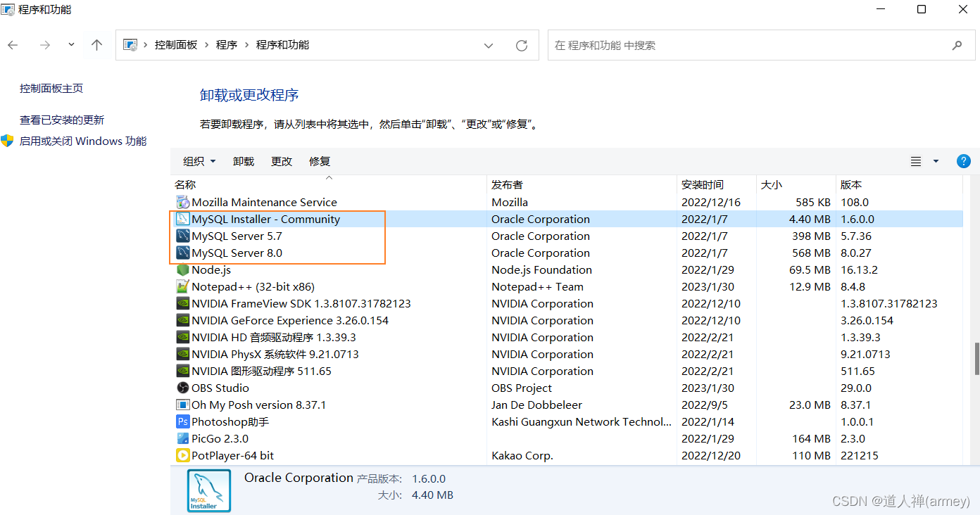The height and width of the screenshot is (515, 980).
Task: Click the OBS Project publisher cell
Action: click(x=522, y=388)
